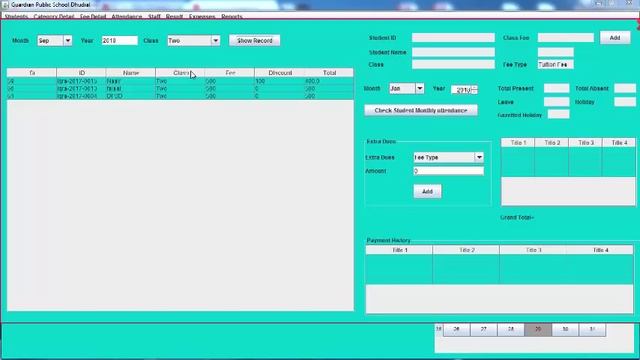Click the Show Record button
The image size is (640, 360).
coord(255,40)
